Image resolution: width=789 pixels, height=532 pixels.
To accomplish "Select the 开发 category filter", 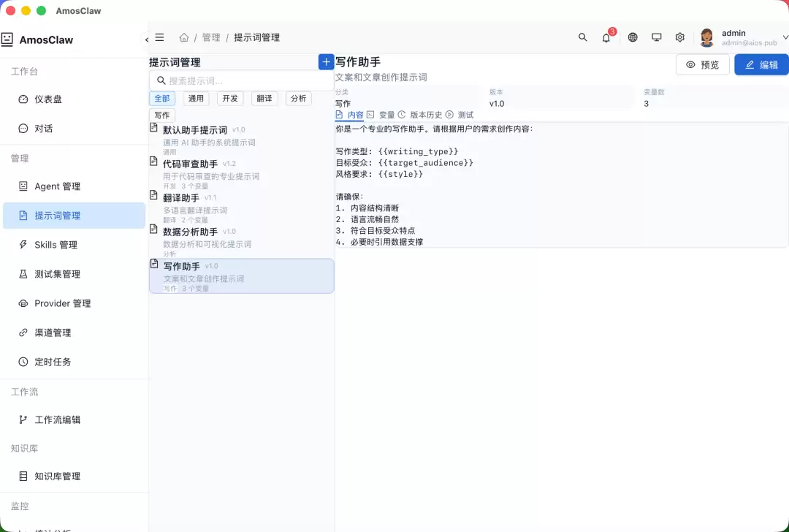I will point(230,98).
